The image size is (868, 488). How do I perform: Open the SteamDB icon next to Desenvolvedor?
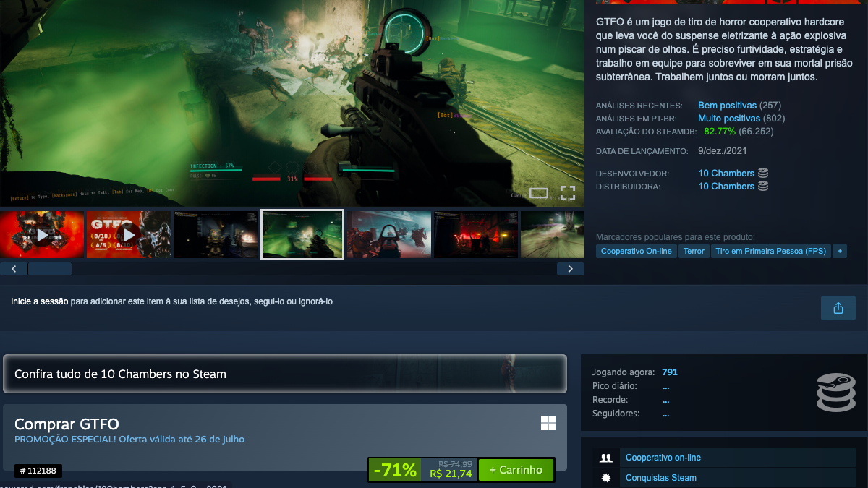(763, 174)
